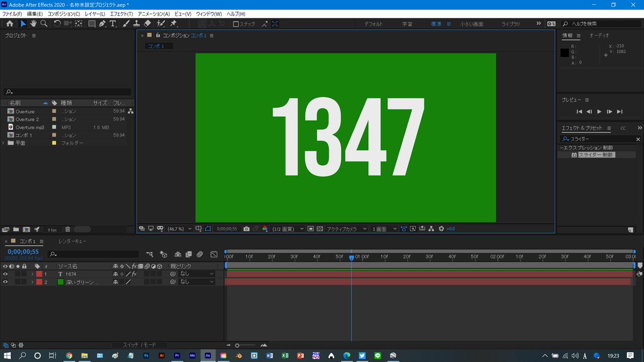Click the Graph Editor icon
This screenshot has height=362, width=644.
click(214, 254)
